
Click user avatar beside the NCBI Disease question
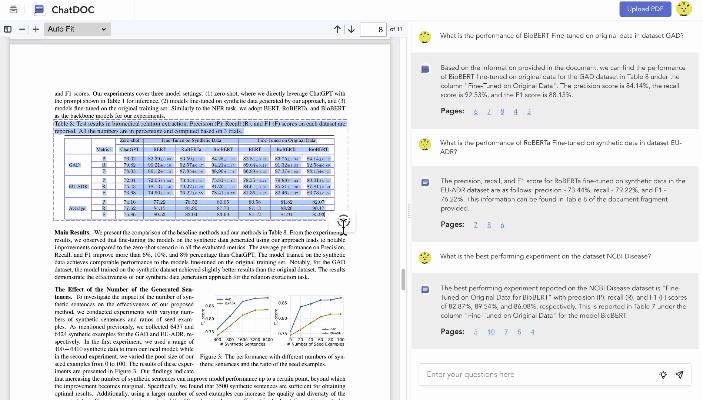click(425, 257)
